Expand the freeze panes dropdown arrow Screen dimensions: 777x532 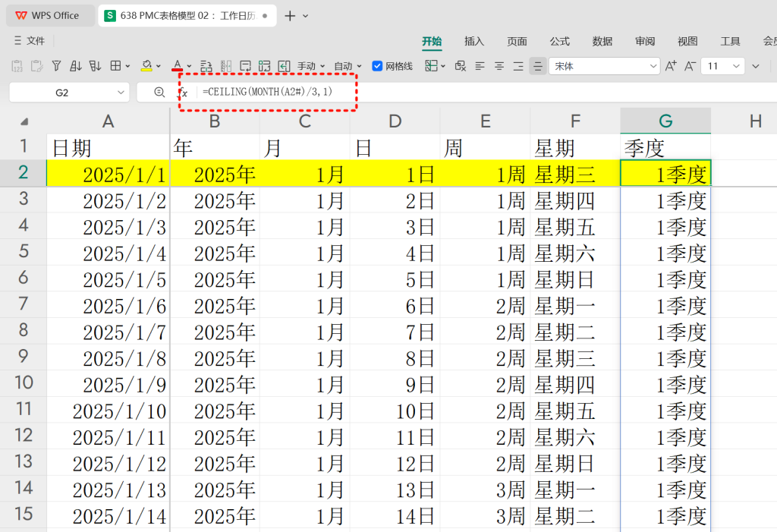(443, 66)
